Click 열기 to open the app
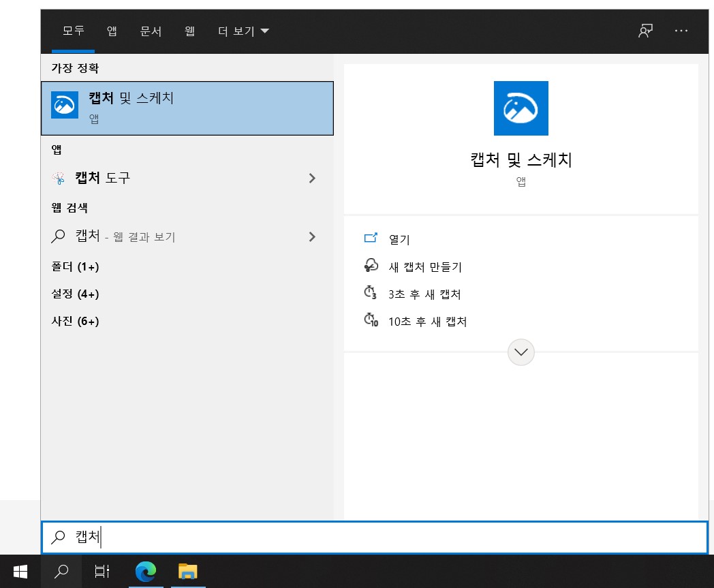 399,240
